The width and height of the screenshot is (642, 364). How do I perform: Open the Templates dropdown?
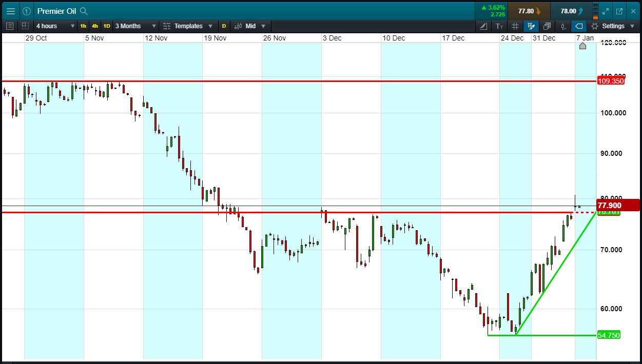[188, 26]
